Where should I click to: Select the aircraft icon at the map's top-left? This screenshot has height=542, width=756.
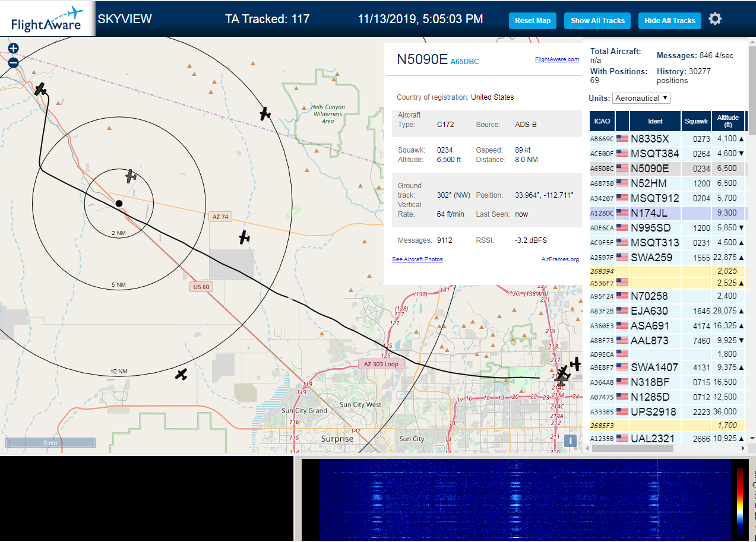pos(40,89)
